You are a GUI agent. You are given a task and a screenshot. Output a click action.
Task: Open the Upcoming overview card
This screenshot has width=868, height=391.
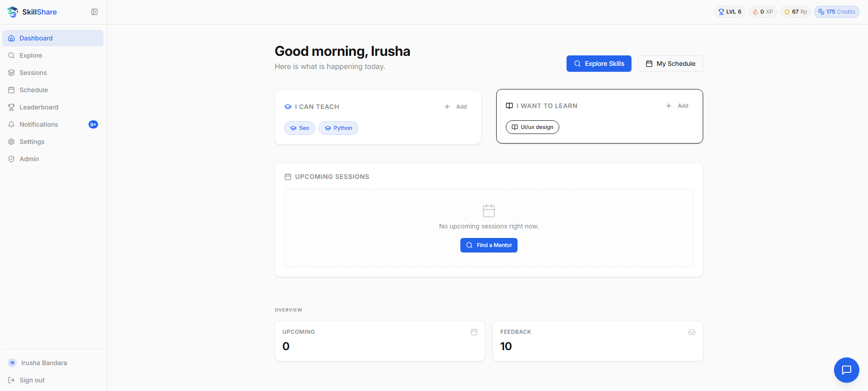380,342
